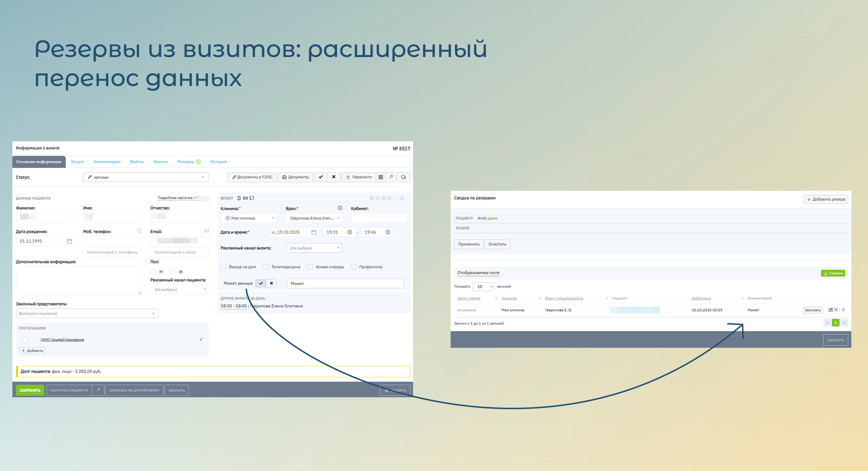Check the Телемедицина option
The height and width of the screenshot is (471, 868).
(266, 267)
